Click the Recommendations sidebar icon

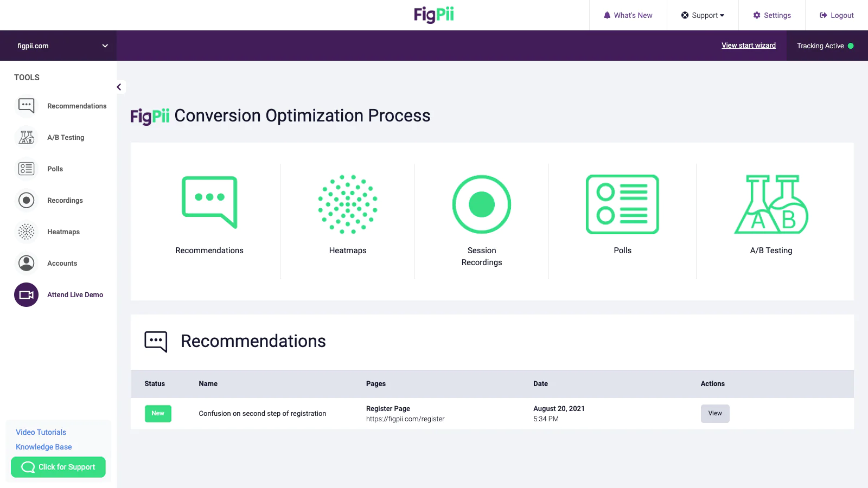(x=26, y=106)
